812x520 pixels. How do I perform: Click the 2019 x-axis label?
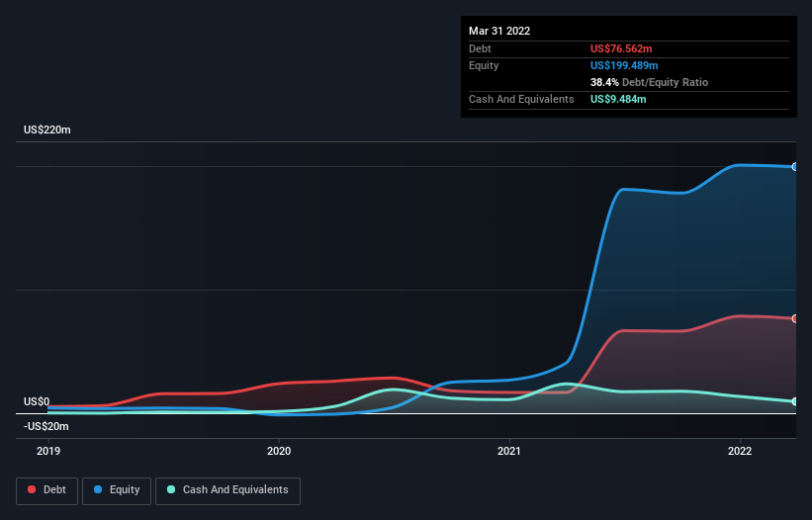coord(48,451)
